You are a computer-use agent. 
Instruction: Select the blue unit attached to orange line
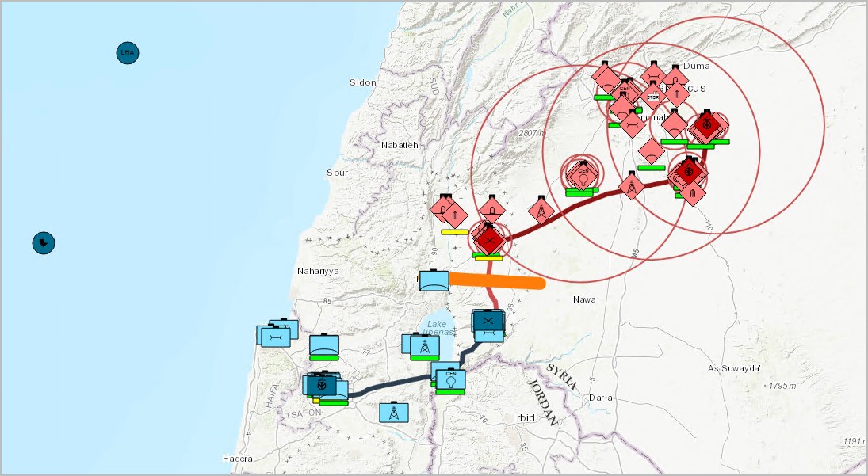tap(434, 280)
